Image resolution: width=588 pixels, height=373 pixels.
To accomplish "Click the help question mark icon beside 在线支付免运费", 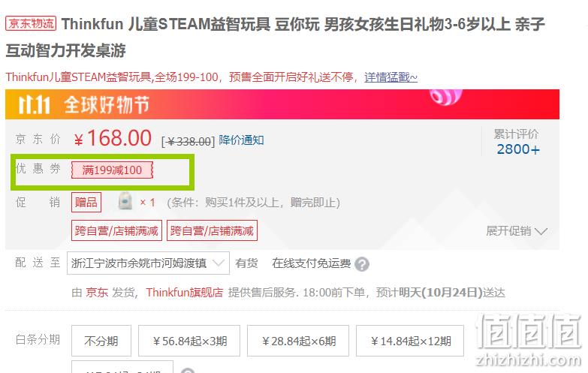I will click(x=362, y=264).
